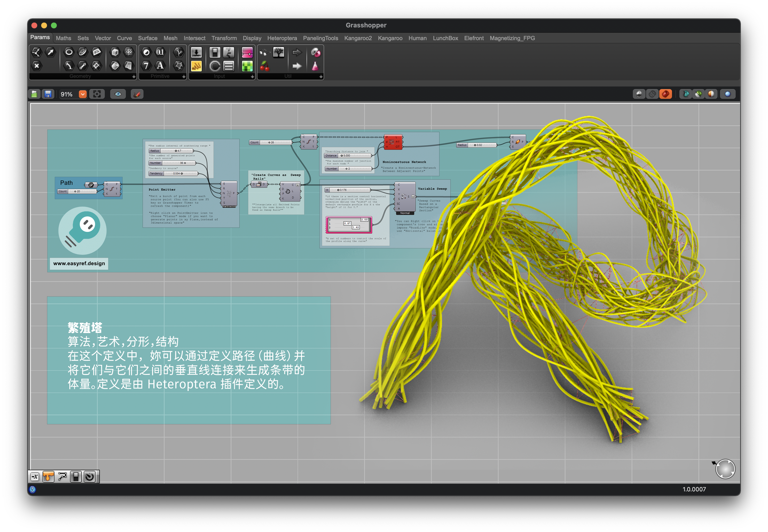Switch to the Heteroptera tab
This screenshot has height=532, width=768.
coord(282,38)
